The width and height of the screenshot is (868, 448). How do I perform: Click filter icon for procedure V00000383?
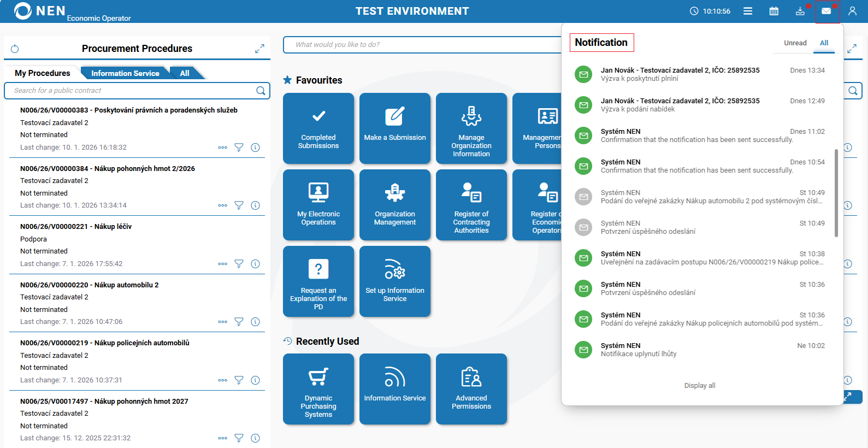[x=239, y=148]
